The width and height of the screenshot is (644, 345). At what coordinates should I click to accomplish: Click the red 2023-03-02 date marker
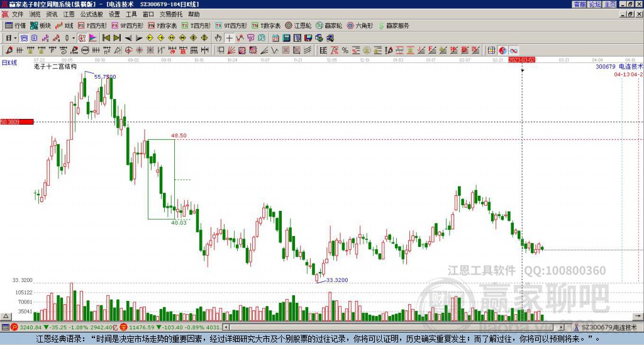point(521,60)
